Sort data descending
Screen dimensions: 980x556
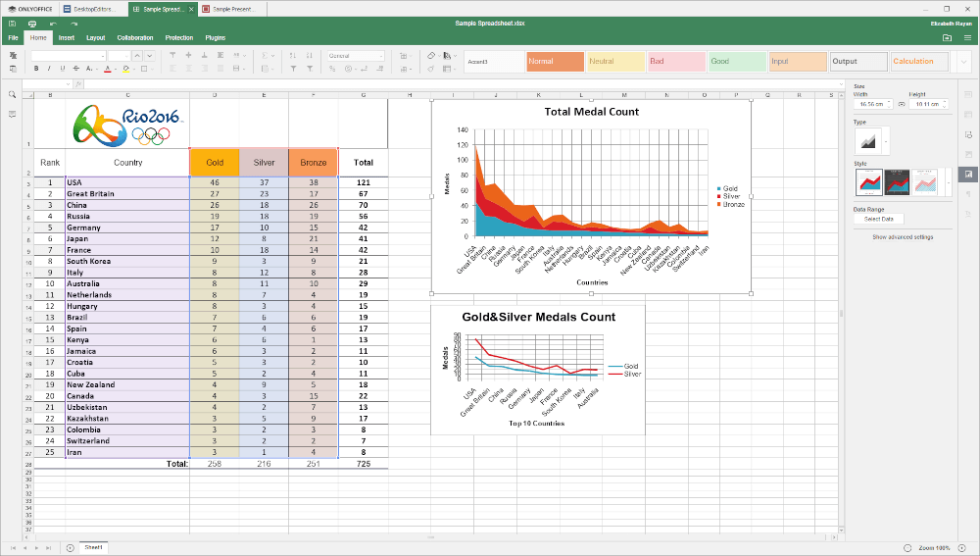310,56
